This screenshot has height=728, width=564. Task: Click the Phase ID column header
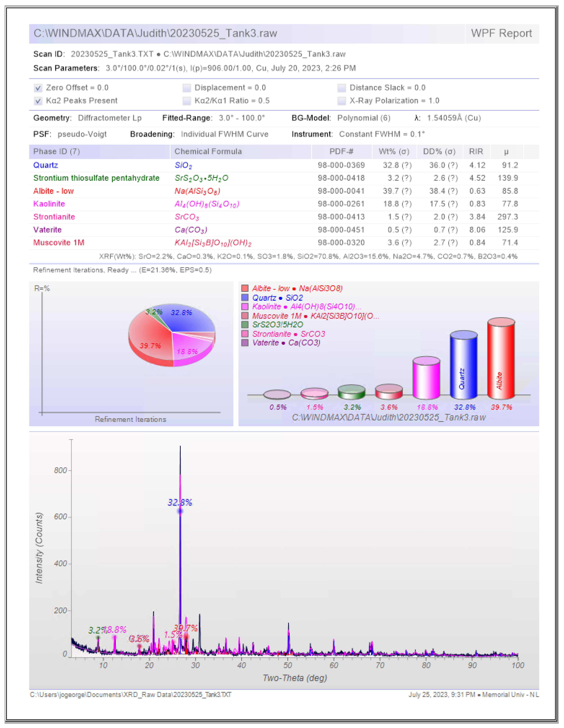[57, 152]
